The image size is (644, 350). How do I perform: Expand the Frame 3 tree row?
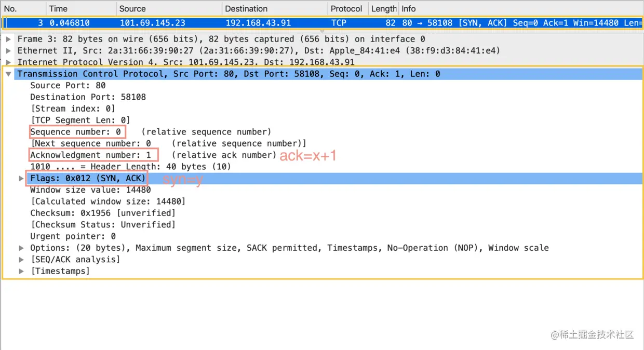tap(9, 39)
